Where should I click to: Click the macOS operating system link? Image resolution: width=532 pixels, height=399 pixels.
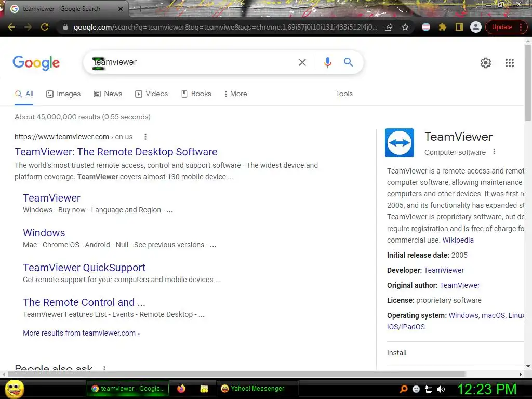coord(493,315)
